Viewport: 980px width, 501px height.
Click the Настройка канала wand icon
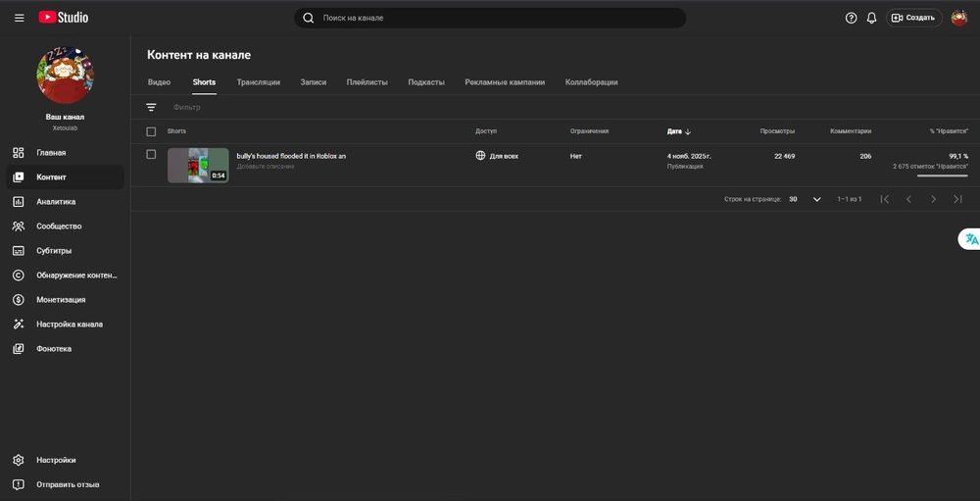[18, 324]
